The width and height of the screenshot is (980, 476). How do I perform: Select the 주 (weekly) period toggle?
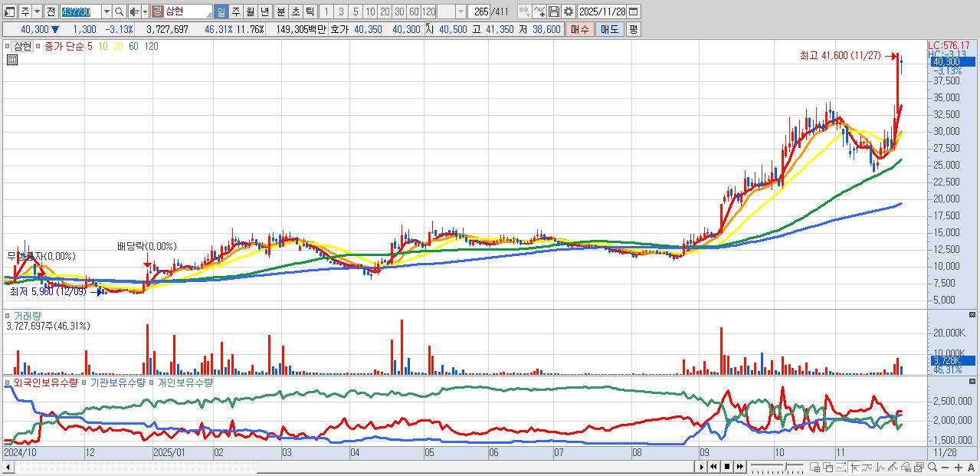tap(235, 11)
